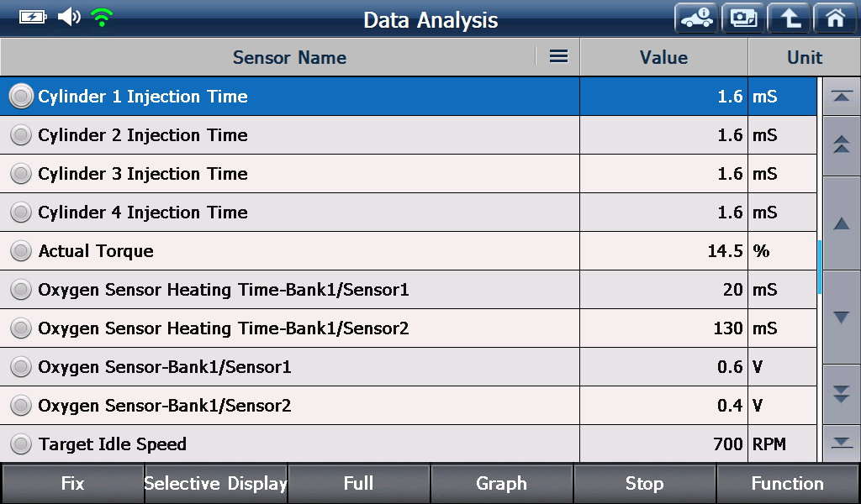Jump to top of list arrow

pyautogui.click(x=842, y=97)
